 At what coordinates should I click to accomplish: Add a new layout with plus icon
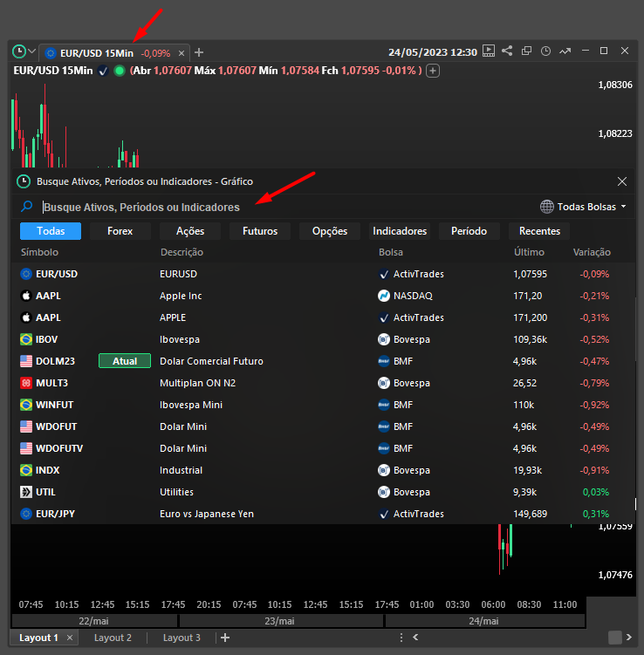point(225,638)
